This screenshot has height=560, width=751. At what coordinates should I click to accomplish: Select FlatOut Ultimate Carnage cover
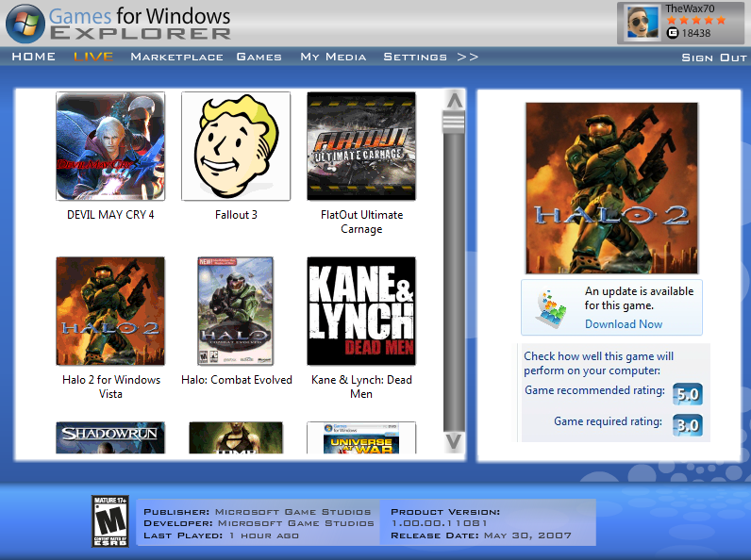click(x=361, y=146)
